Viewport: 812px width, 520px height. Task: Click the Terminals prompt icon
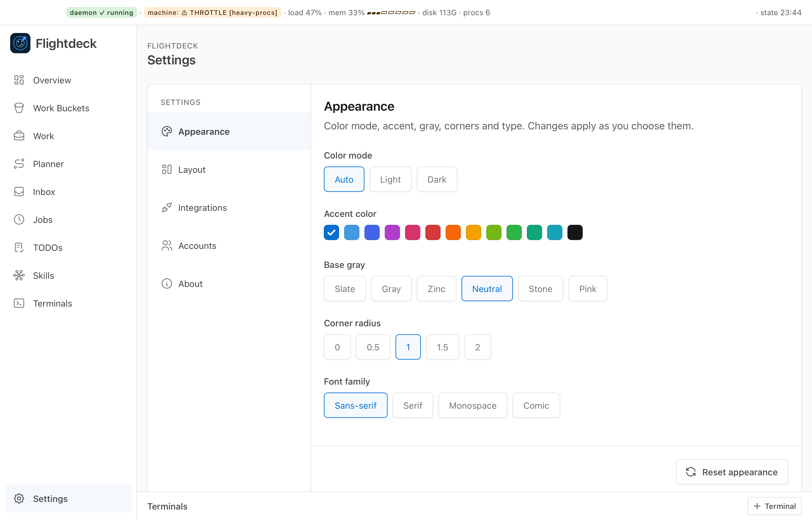[19, 303]
